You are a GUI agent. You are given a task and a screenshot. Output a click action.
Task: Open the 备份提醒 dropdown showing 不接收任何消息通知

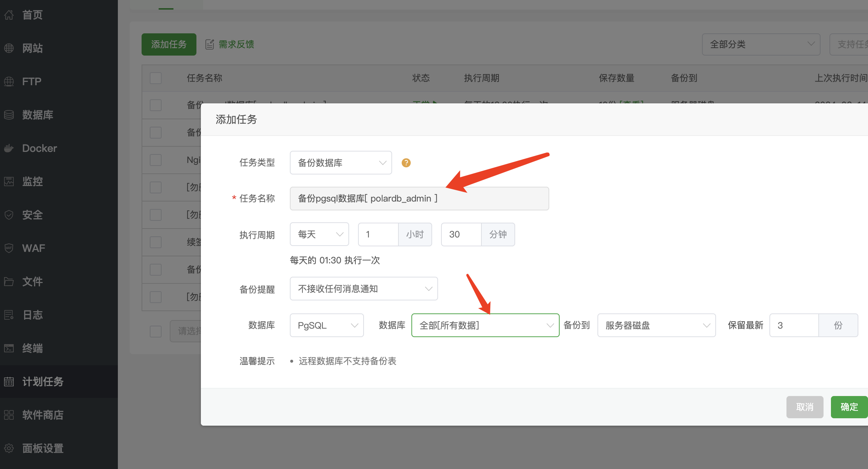coord(364,289)
